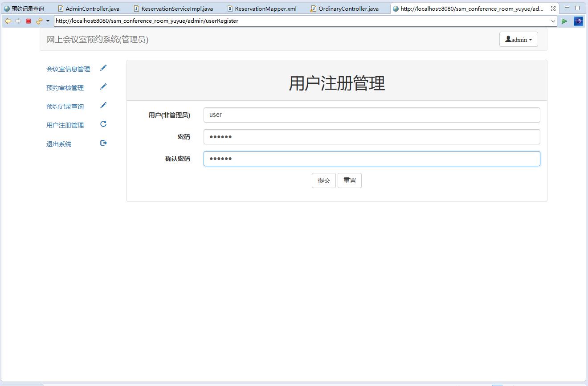Click the refresh icon beside 用户注册管理
The image size is (588, 386).
103,124
